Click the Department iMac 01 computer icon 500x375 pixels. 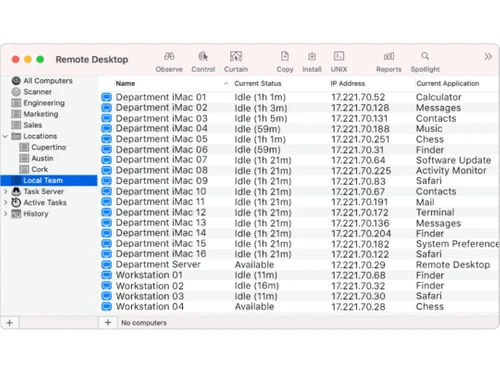pos(106,97)
